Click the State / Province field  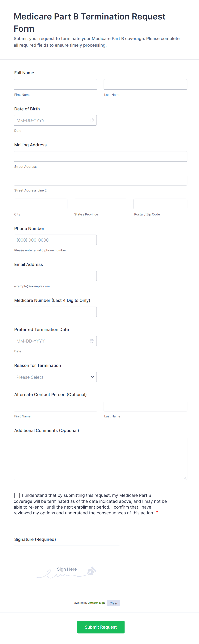point(100,204)
